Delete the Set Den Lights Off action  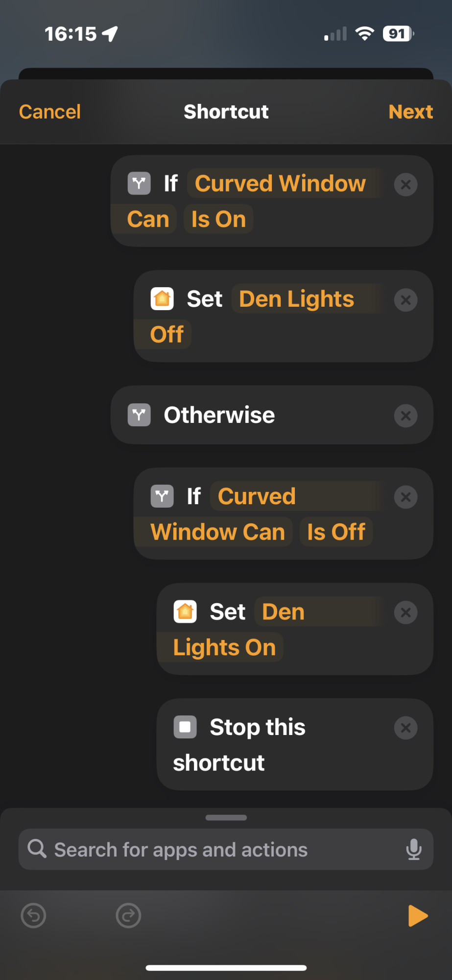(x=406, y=300)
